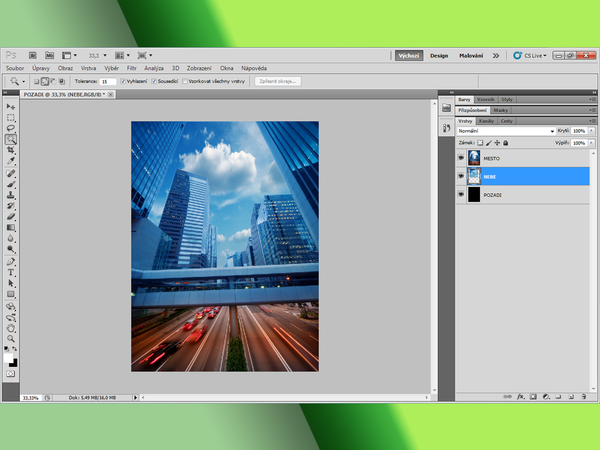Screen dimensions: 600x450
Task: Select the Move tool
Action: pos(11,106)
